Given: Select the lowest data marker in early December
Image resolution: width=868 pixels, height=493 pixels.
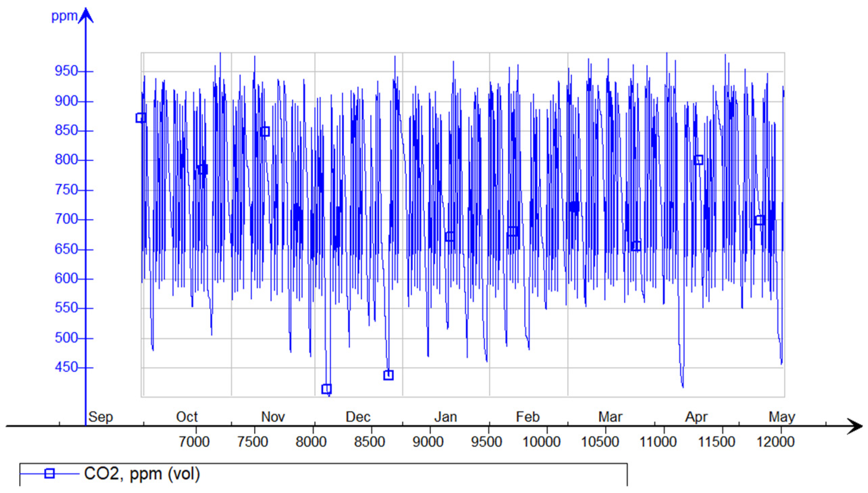Looking at the screenshot, I should click(326, 389).
